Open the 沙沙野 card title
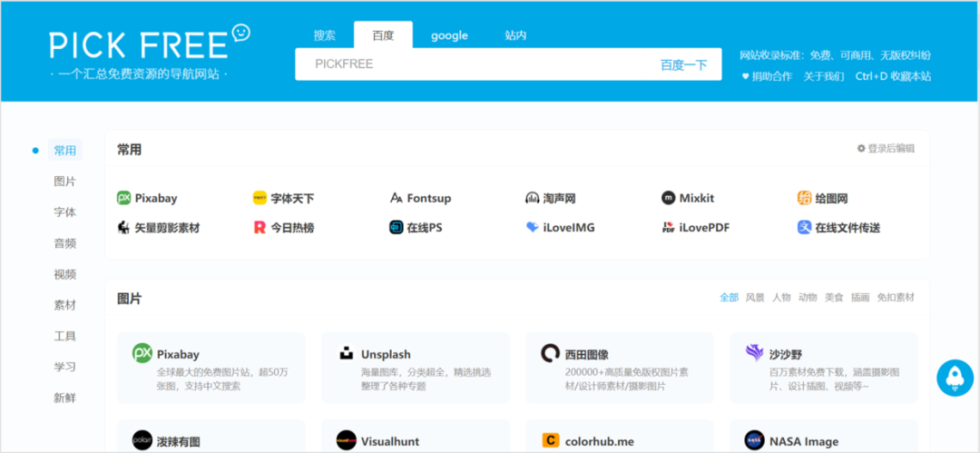Image resolution: width=980 pixels, height=453 pixels. (786, 355)
